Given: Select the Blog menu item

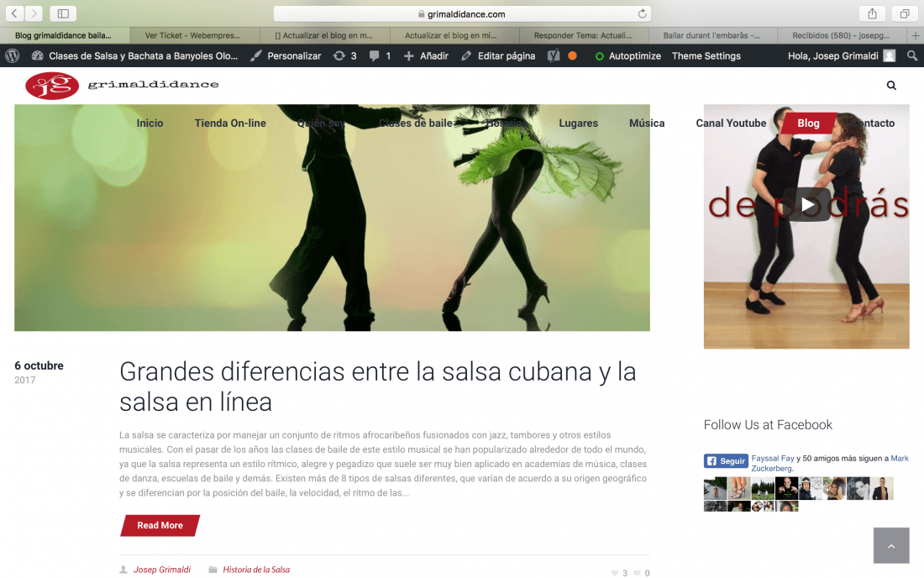Looking at the screenshot, I should pyautogui.click(x=808, y=123).
